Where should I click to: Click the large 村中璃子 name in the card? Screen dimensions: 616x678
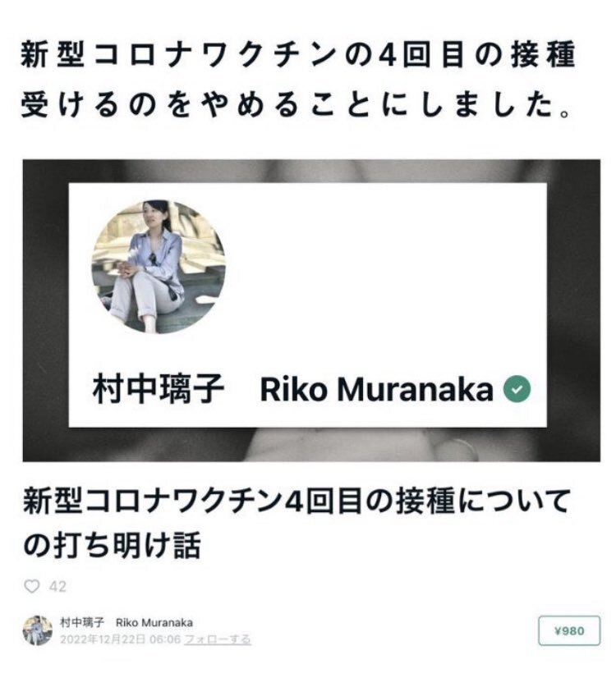[x=159, y=389]
